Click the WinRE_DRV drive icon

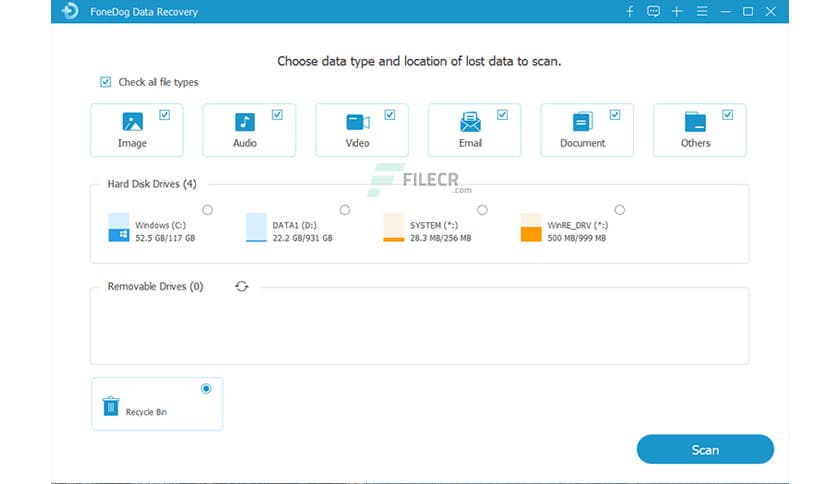(x=531, y=228)
